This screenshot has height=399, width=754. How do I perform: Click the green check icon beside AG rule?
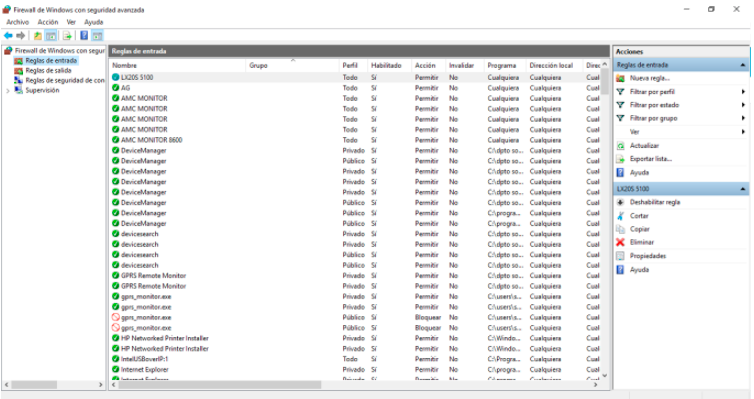115,87
